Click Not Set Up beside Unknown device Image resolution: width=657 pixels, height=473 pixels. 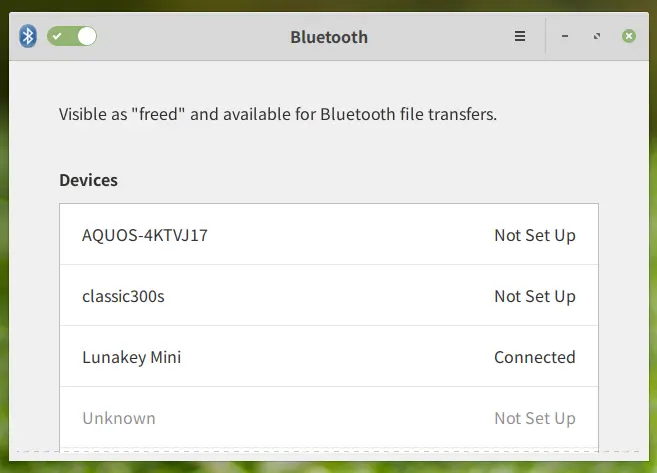535,419
